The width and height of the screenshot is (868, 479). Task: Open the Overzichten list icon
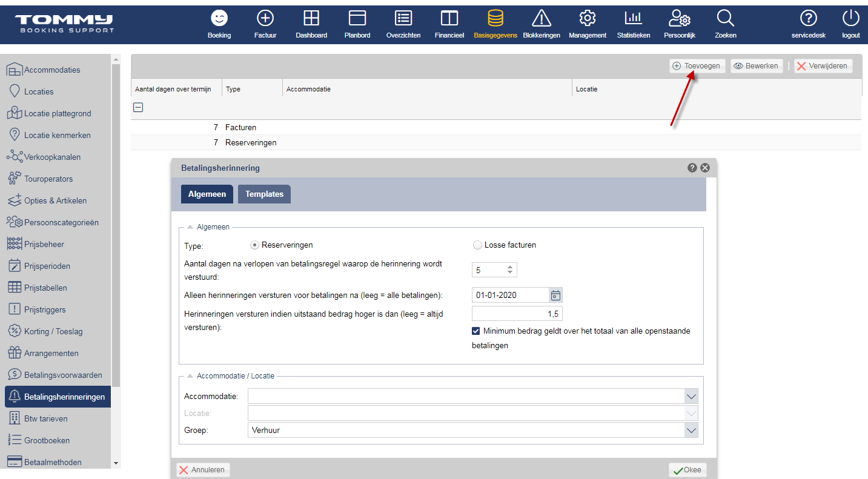coord(403,18)
